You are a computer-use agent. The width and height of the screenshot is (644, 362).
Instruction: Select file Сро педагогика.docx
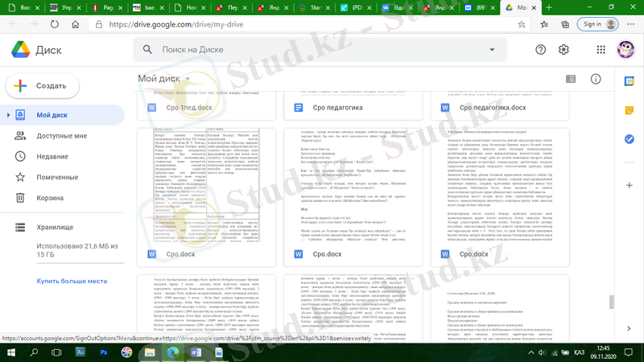[493, 108]
